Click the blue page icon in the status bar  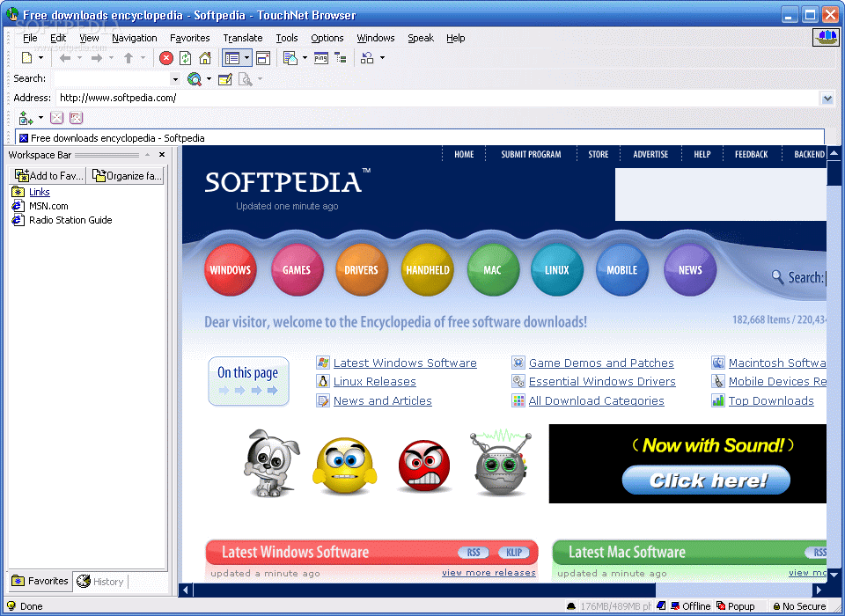point(661,605)
